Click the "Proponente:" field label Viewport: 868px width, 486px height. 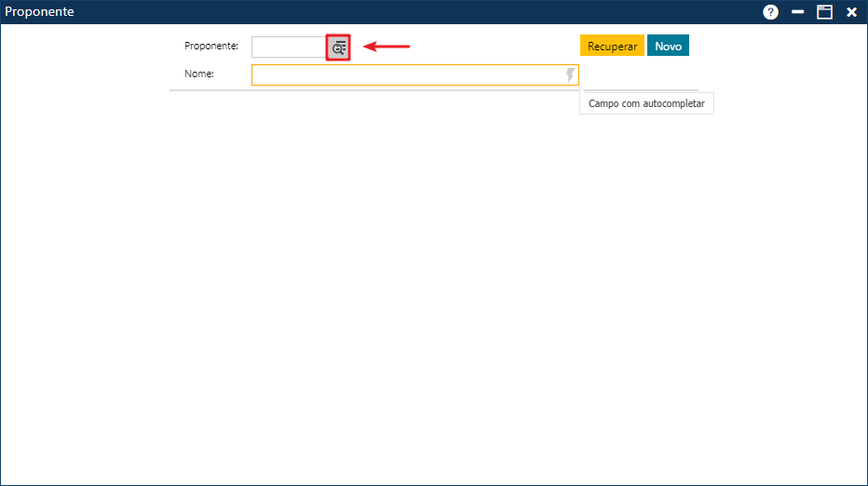click(x=211, y=46)
